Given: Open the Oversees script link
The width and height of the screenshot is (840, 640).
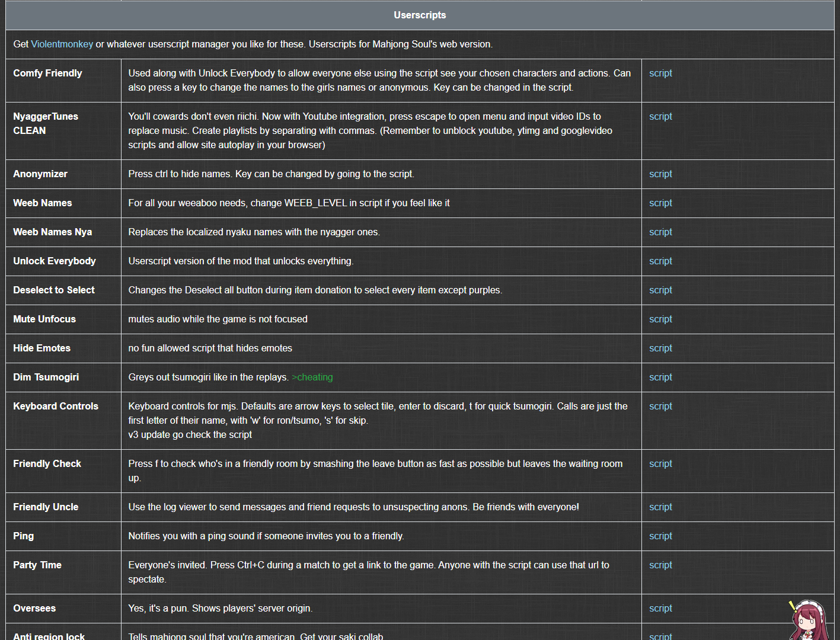Looking at the screenshot, I should click(x=660, y=608).
